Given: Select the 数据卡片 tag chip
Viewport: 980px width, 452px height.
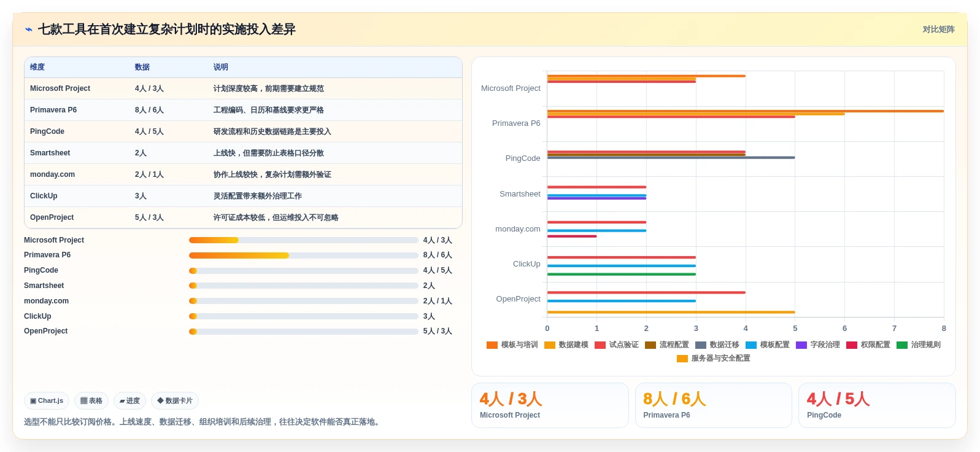Looking at the screenshot, I should click(175, 401).
